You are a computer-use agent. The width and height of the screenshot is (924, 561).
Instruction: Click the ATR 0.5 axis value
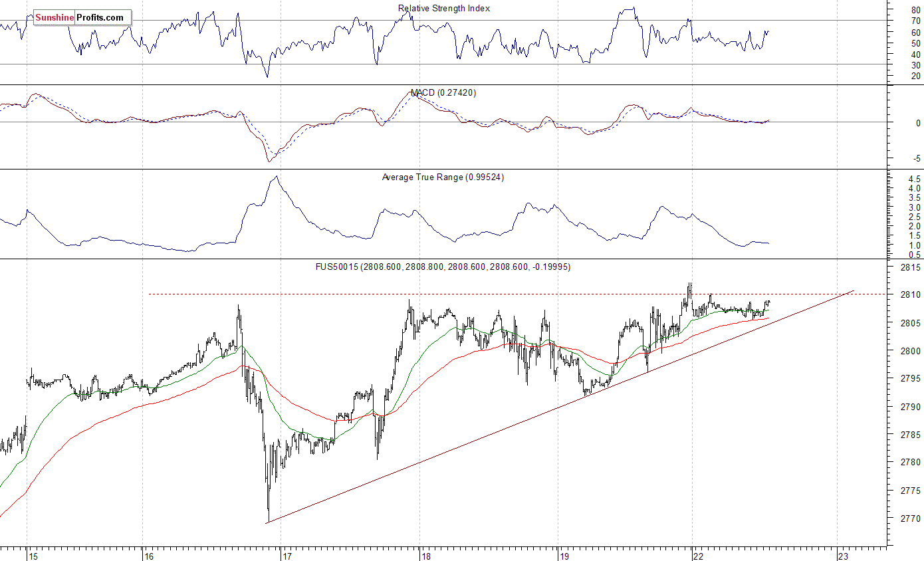(915, 255)
